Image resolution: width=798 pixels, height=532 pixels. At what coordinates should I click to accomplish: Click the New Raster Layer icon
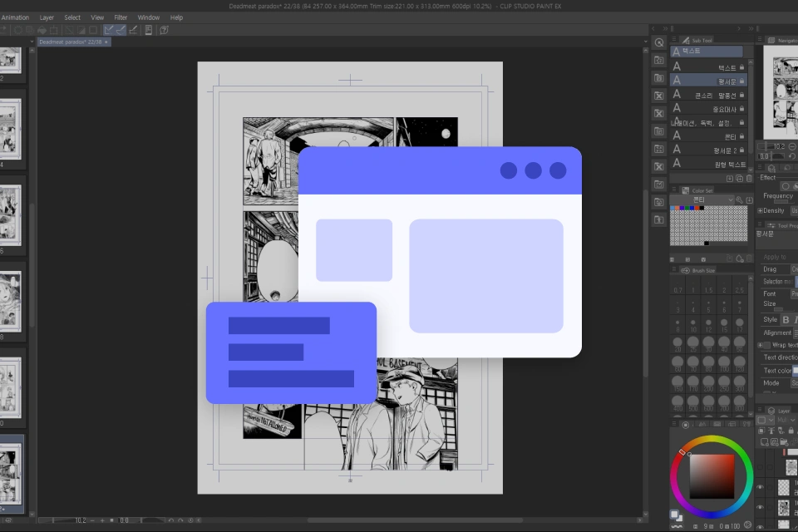click(x=765, y=442)
